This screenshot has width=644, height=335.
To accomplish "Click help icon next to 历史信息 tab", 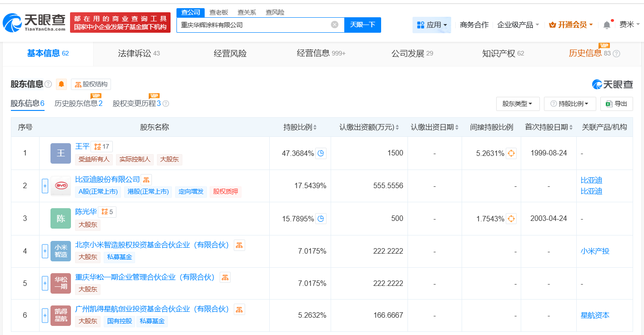I will [617, 54].
